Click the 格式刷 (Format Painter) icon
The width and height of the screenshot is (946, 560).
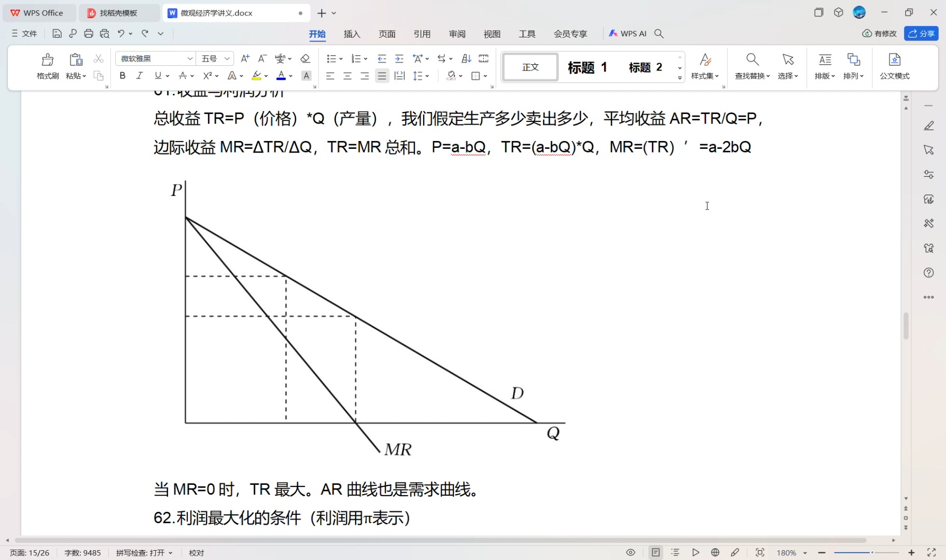coord(47,66)
